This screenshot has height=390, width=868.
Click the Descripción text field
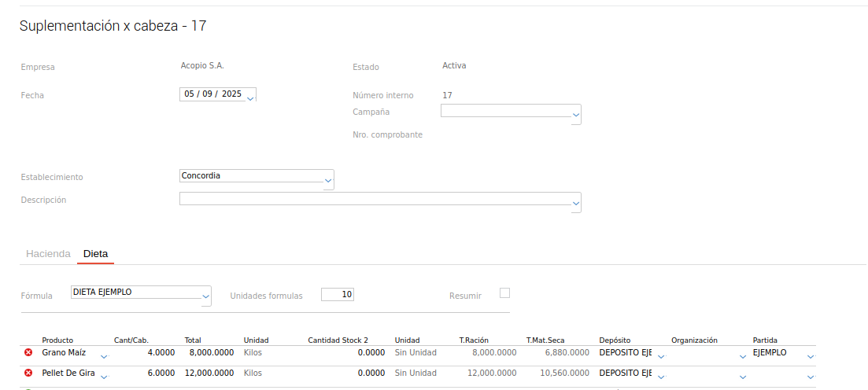pos(375,199)
